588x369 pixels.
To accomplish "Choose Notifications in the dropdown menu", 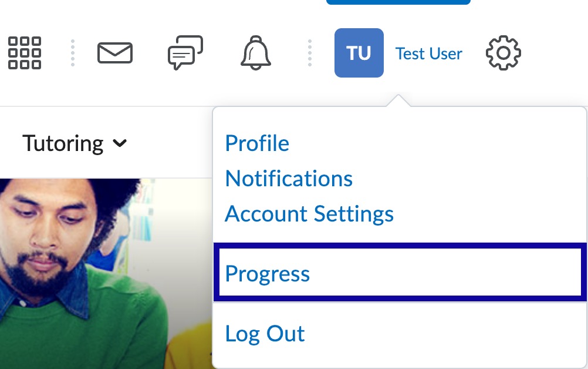I will pyautogui.click(x=288, y=178).
